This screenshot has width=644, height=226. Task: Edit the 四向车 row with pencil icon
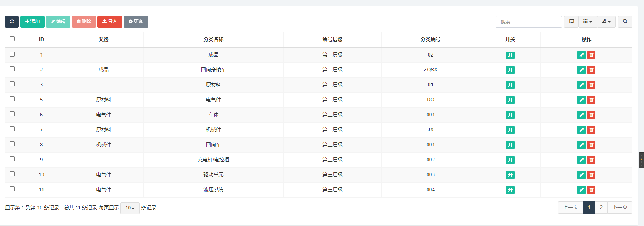click(x=582, y=145)
